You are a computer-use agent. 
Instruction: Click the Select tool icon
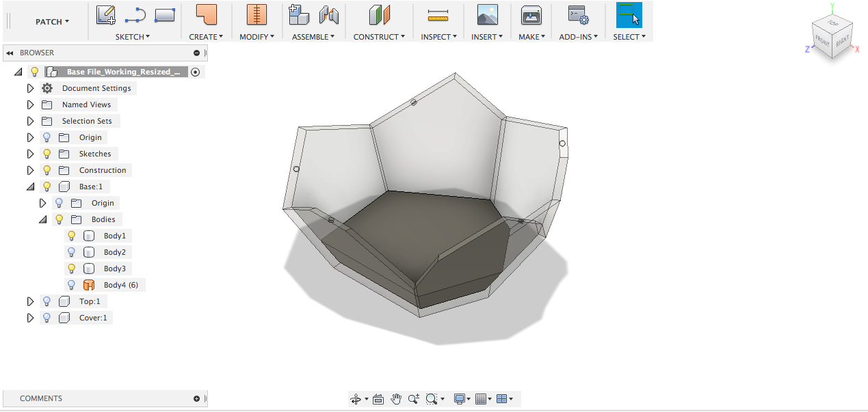pyautogui.click(x=629, y=15)
